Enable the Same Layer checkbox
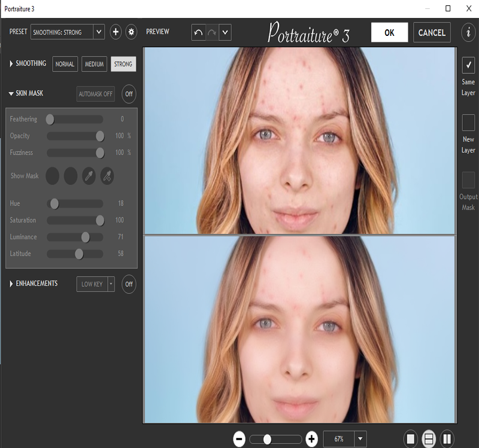479x448 pixels. pyautogui.click(x=468, y=65)
